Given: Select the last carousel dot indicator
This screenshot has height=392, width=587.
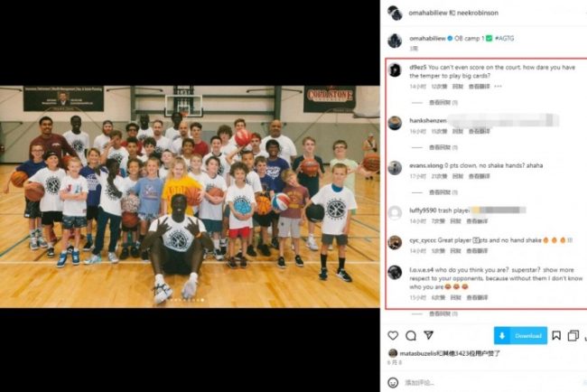Looking at the screenshot, I should (202, 300).
